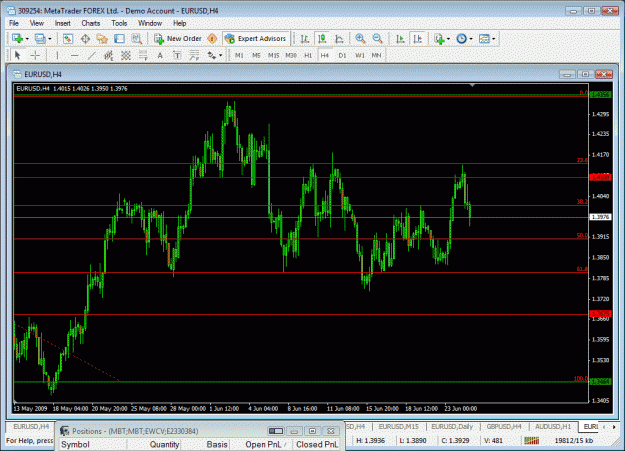Select the Trendline drawing tool
Screen dimensions: 625x451
91,55
